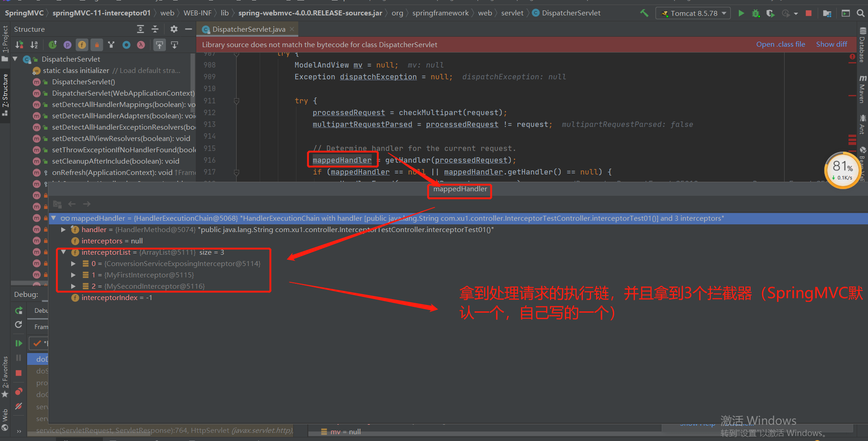Select the Debugger tab in Debug panel
The height and width of the screenshot is (441, 868).
click(x=41, y=310)
